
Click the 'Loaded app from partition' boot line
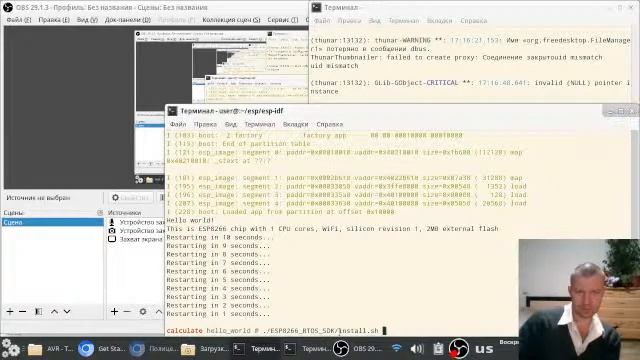[280, 212]
